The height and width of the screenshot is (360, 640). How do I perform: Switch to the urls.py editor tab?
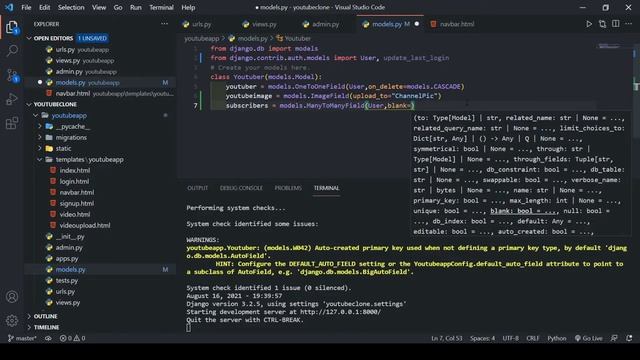click(x=202, y=24)
